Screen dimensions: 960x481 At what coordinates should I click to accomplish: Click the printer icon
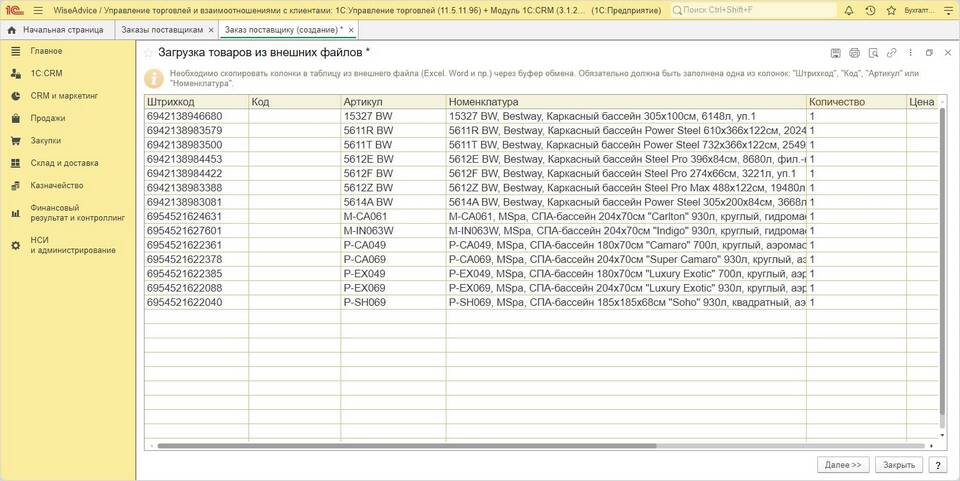tap(855, 53)
